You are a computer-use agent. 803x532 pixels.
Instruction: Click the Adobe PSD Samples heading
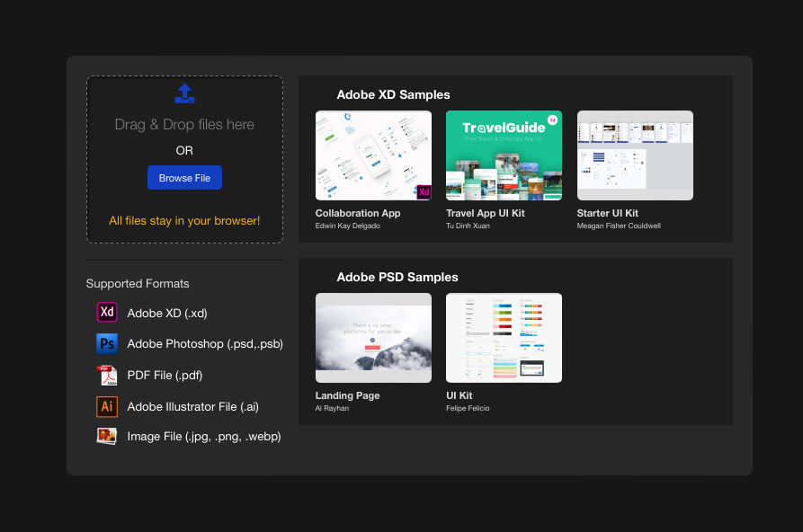click(x=397, y=277)
